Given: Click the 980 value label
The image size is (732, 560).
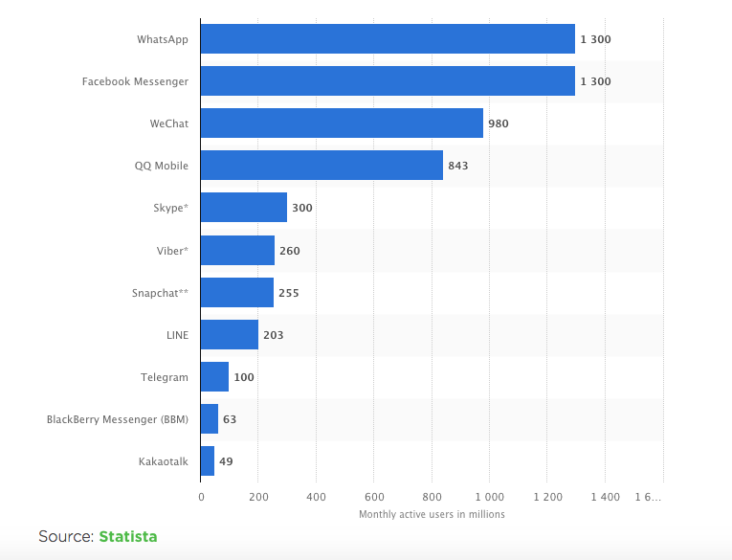Looking at the screenshot, I should (x=499, y=123).
